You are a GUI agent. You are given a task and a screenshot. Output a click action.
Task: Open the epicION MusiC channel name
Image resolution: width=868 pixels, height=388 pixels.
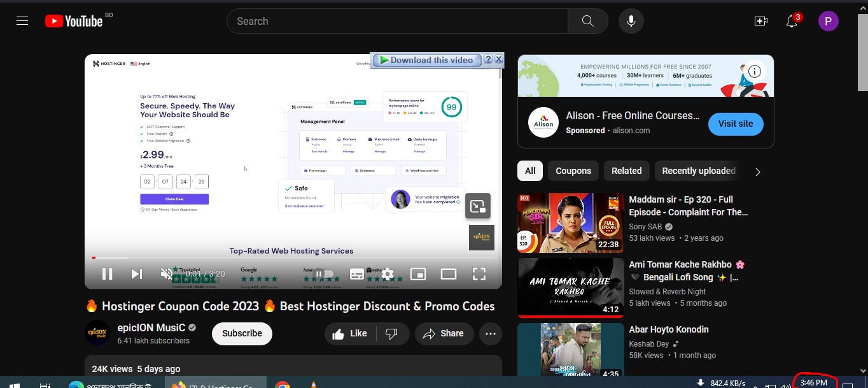[151, 327]
